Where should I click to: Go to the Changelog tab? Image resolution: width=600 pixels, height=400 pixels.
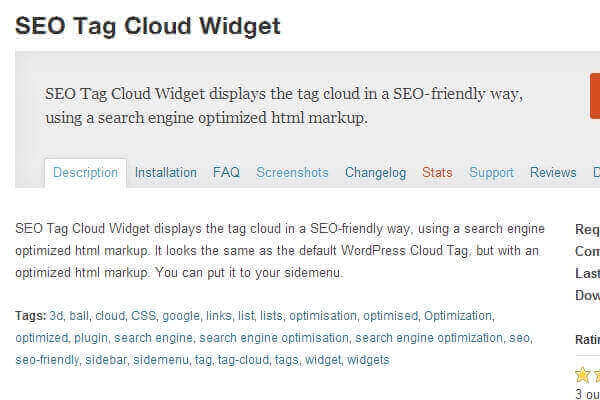[375, 172]
